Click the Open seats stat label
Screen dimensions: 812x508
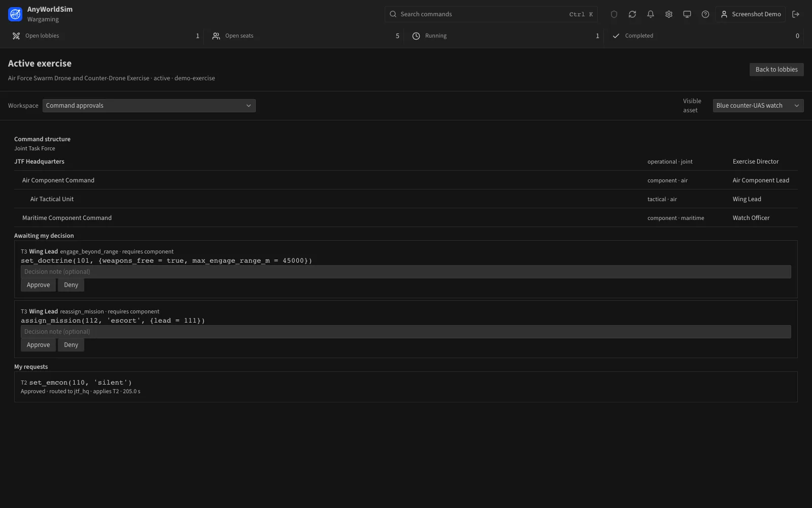point(239,36)
